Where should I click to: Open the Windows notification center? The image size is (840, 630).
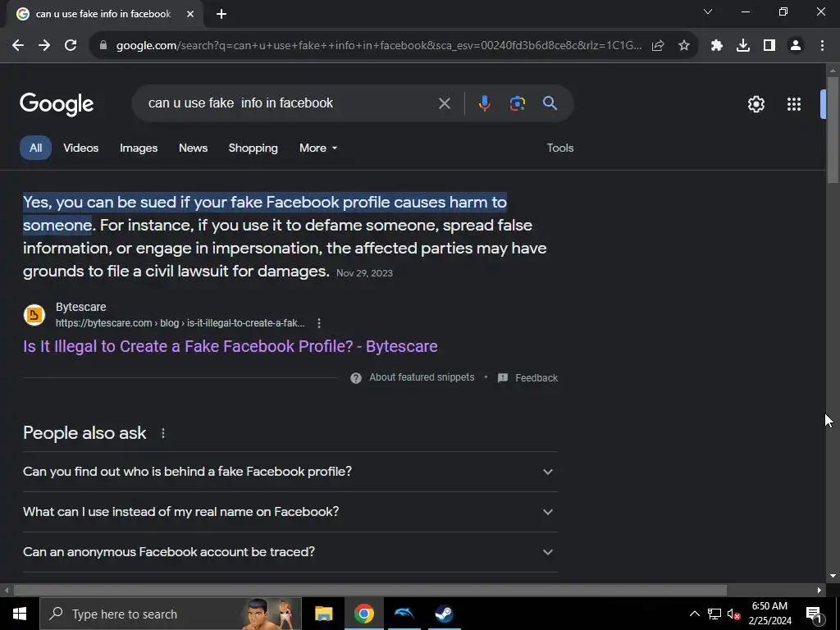coord(814,614)
